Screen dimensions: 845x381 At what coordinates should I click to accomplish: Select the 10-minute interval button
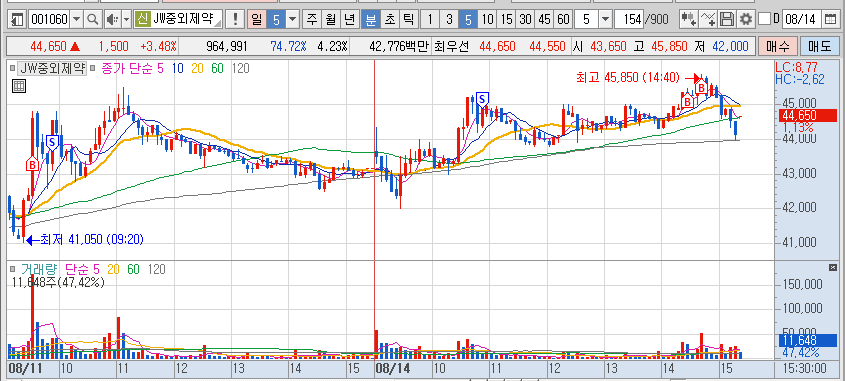487,20
